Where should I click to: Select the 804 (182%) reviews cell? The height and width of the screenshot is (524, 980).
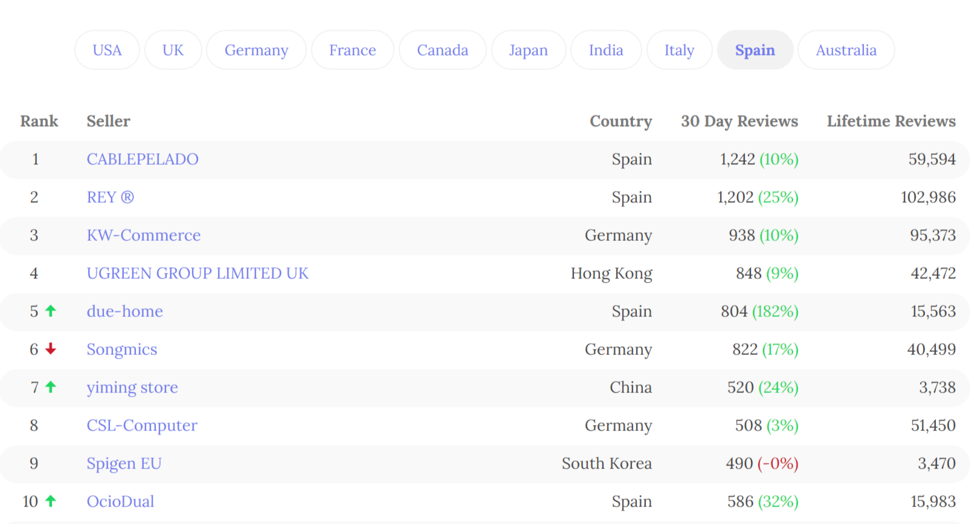tap(759, 312)
